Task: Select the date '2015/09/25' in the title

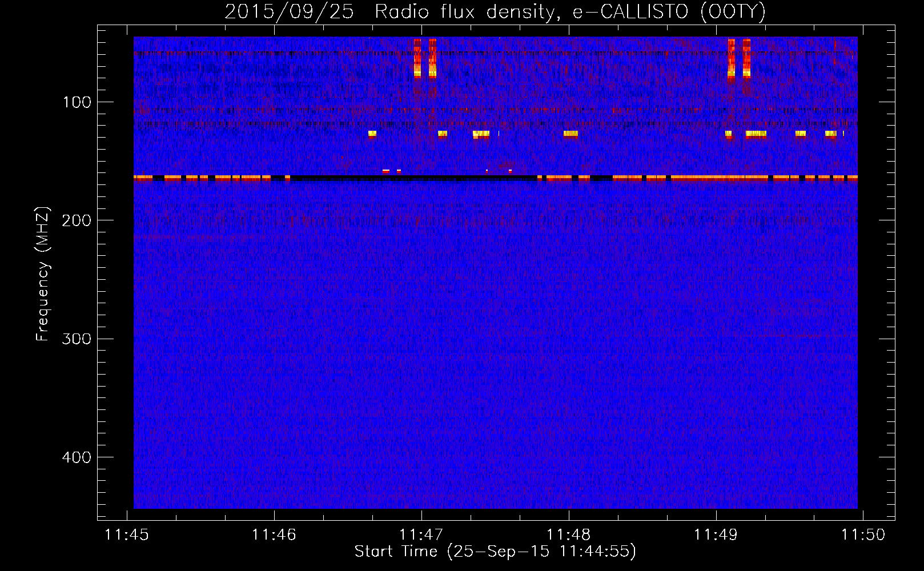Action: (x=289, y=12)
